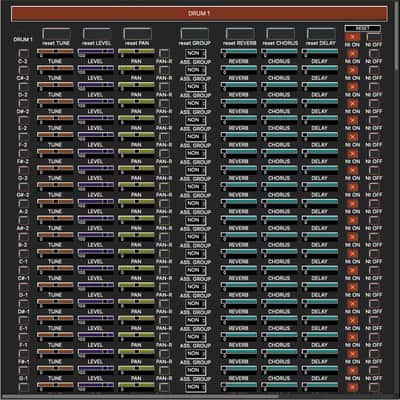Click the PAN slider in the D-2 row
Image resolution: width=400 pixels, height=400 pixels.
tap(136, 85)
